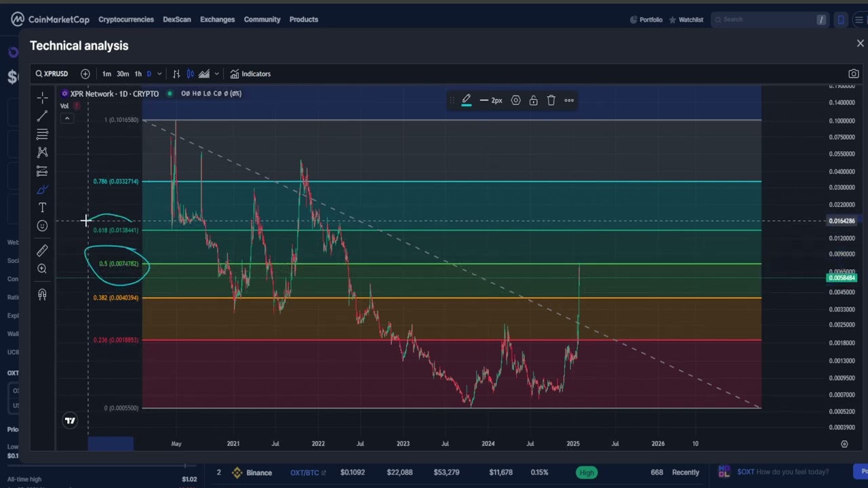This screenshot has width=868, height=488.
Task: Take a chart snapshot with camera icon
Action: [x=854, y=74]
